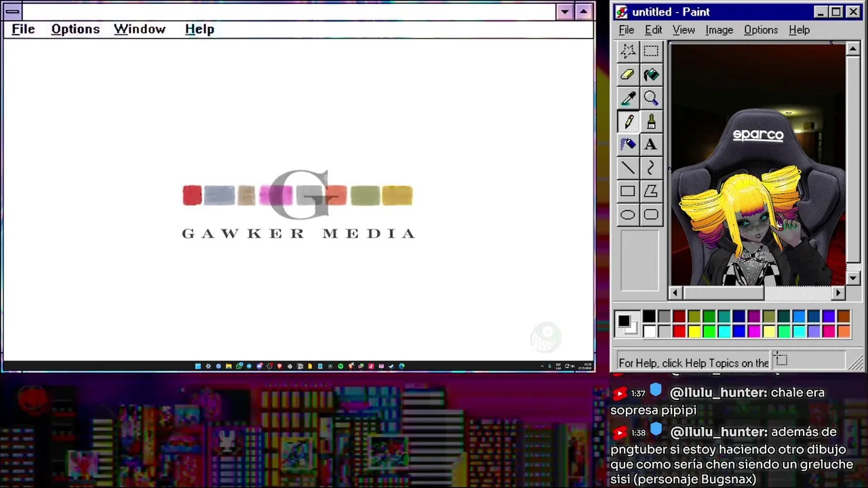The height and width of the screenshot is (488, 868).
Task: Click the foreground/background color indicator box
Action: pos(629,324)
